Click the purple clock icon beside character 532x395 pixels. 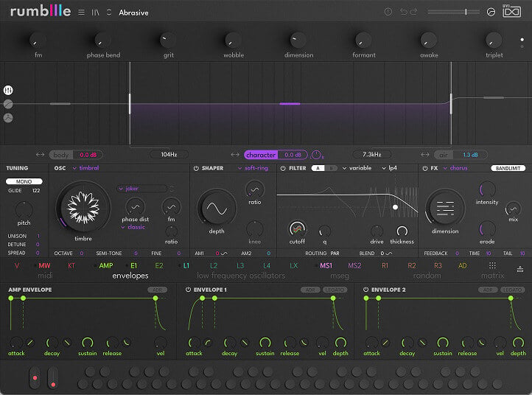[x=317, y=155]
